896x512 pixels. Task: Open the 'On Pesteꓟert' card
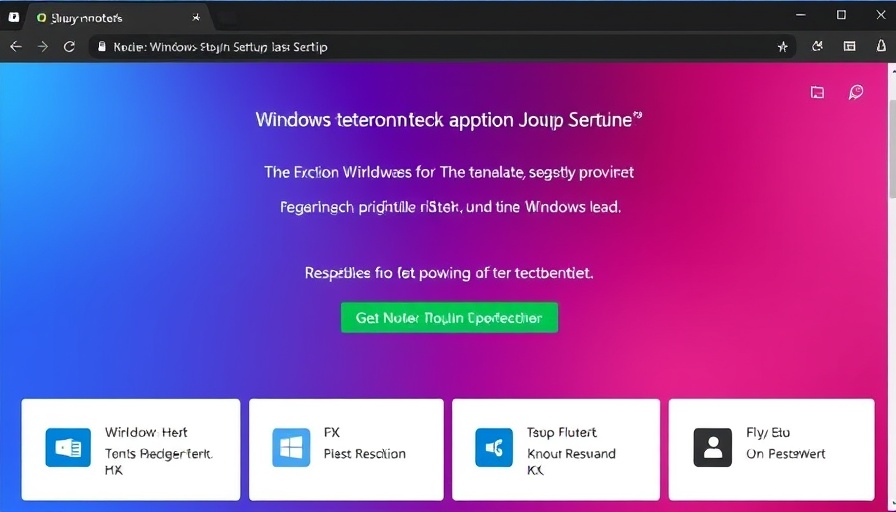771,450
